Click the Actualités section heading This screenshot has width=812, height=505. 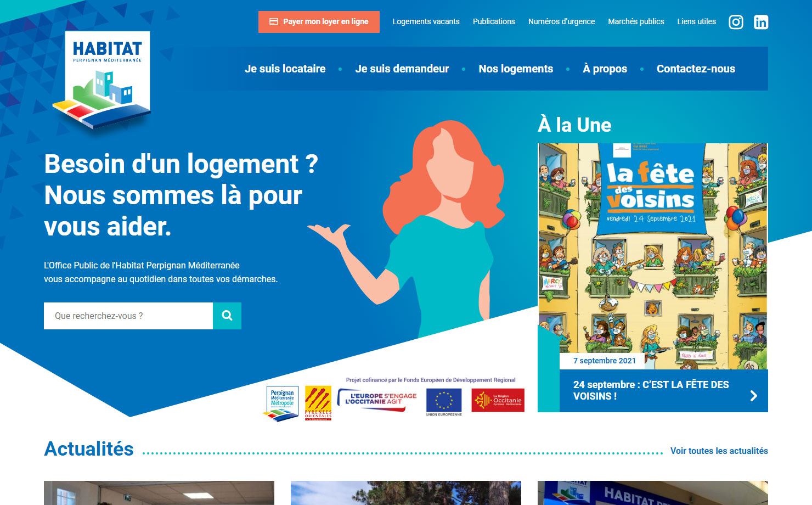(89, 449)
